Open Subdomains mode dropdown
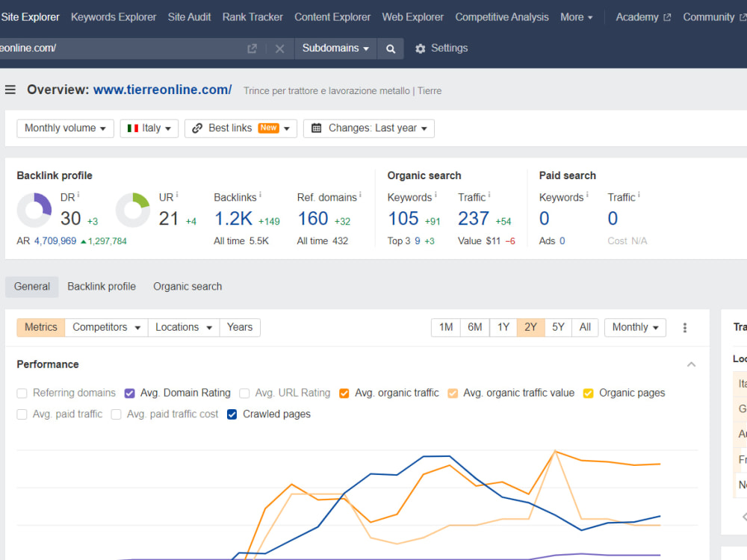Viewport: 747px width, 560px height. tap(336, 49)
